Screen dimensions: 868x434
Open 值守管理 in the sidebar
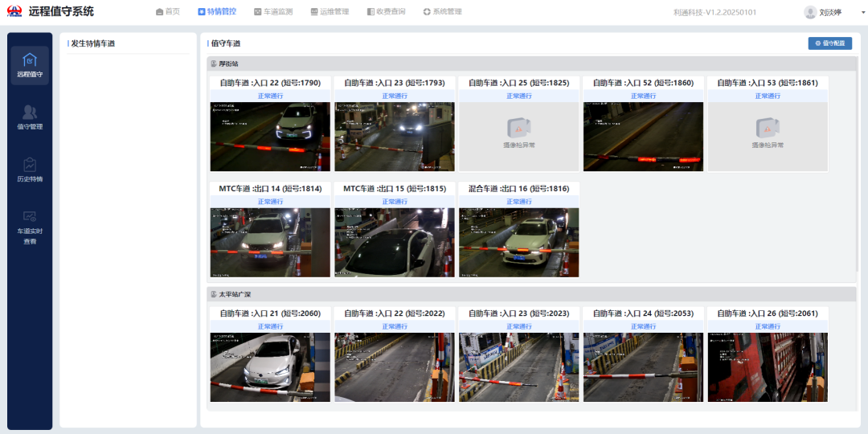pyautogui.click(x=30, y=117)
